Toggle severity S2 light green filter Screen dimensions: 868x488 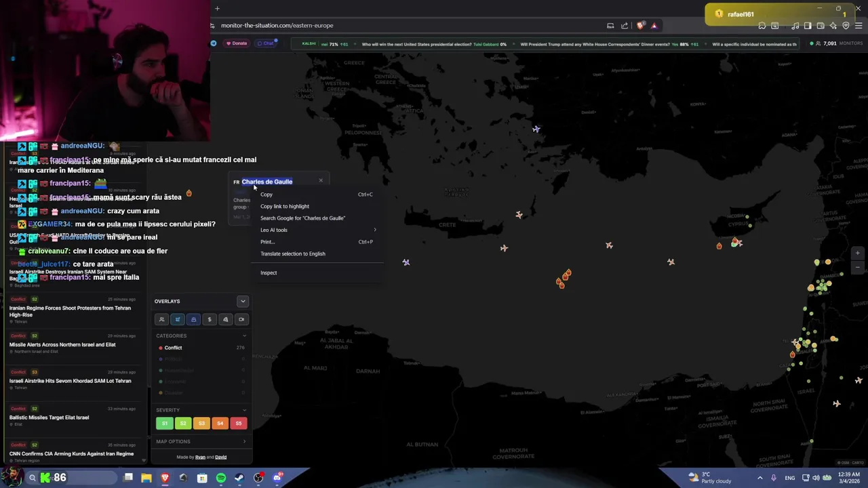point(182,423)
